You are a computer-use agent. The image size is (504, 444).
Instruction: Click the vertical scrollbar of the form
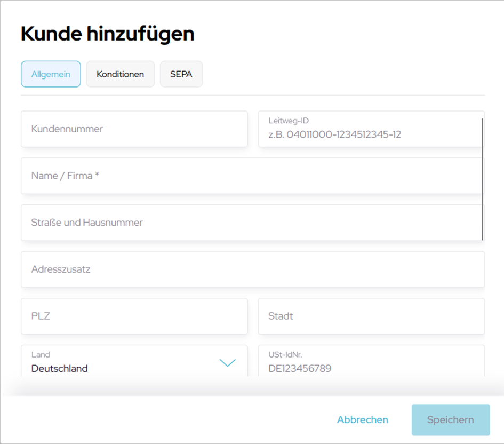pyautogui.click(x=483, y=179)
